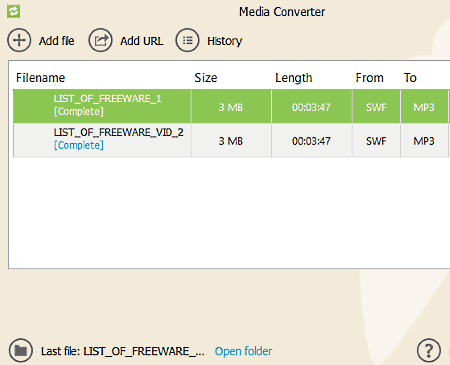Click the History label
450x365 pixels.
click(x=225, y=41)
